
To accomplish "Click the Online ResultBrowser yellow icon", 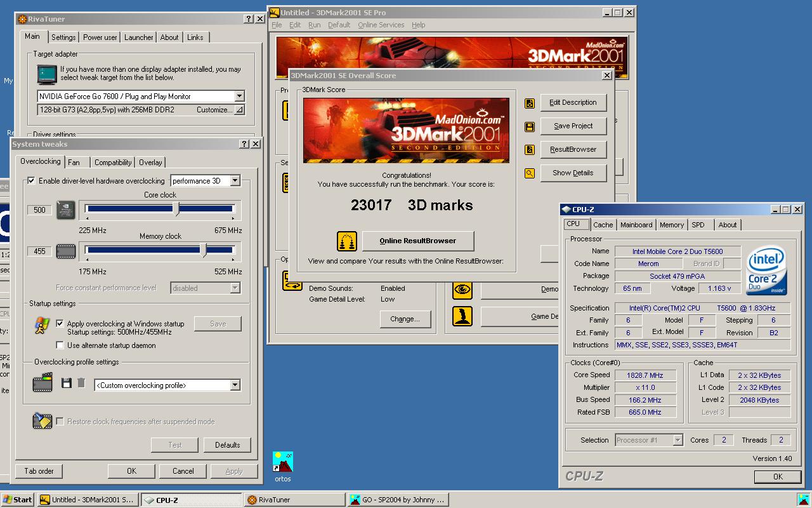I will [346, 241].
